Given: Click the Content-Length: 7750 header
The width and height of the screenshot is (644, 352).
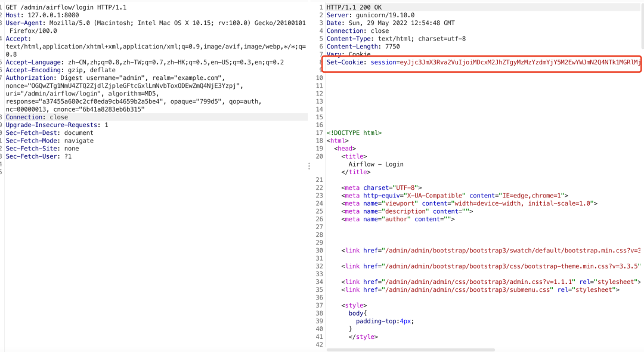Looking at the screenshot, I should click(363, 47).
